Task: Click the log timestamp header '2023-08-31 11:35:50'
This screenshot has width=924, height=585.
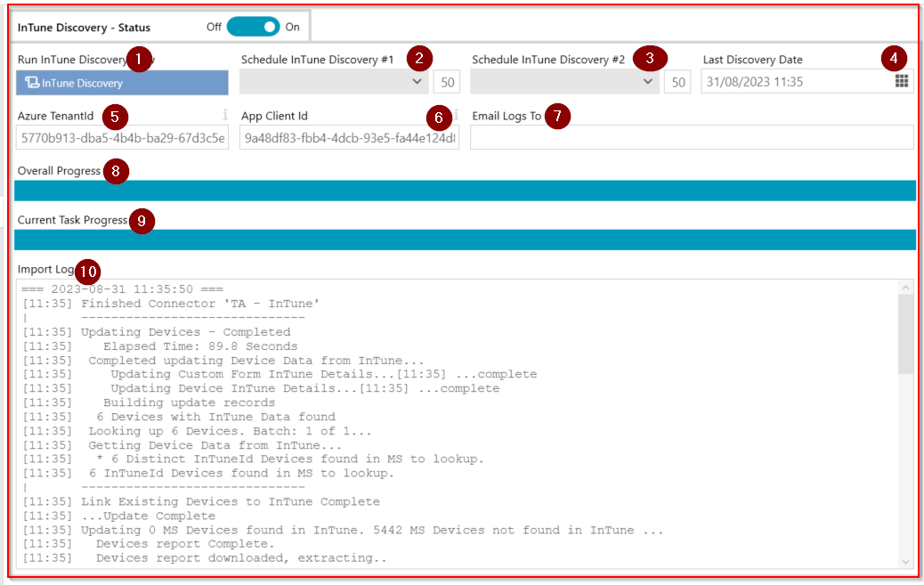Action: click(122, 289)
